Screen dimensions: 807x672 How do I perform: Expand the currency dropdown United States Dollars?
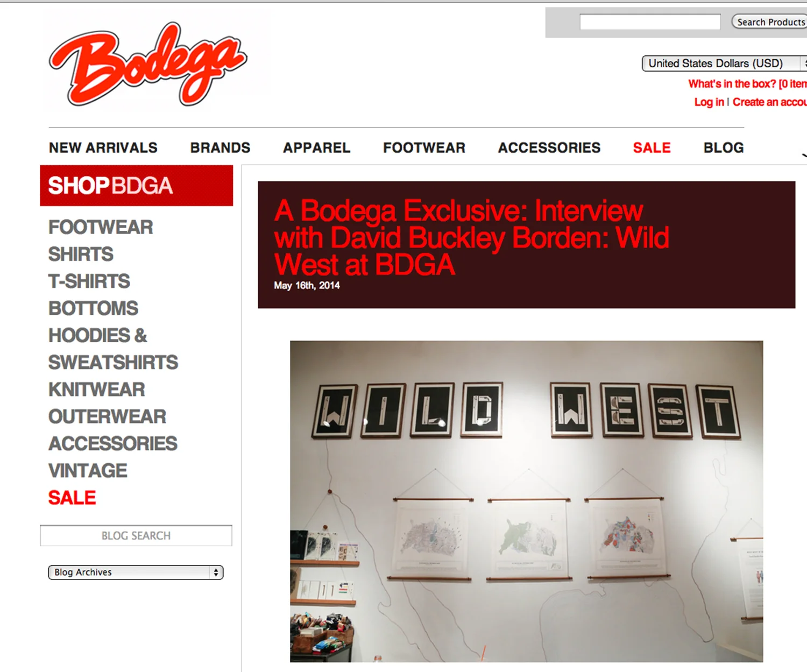(724, 63)
